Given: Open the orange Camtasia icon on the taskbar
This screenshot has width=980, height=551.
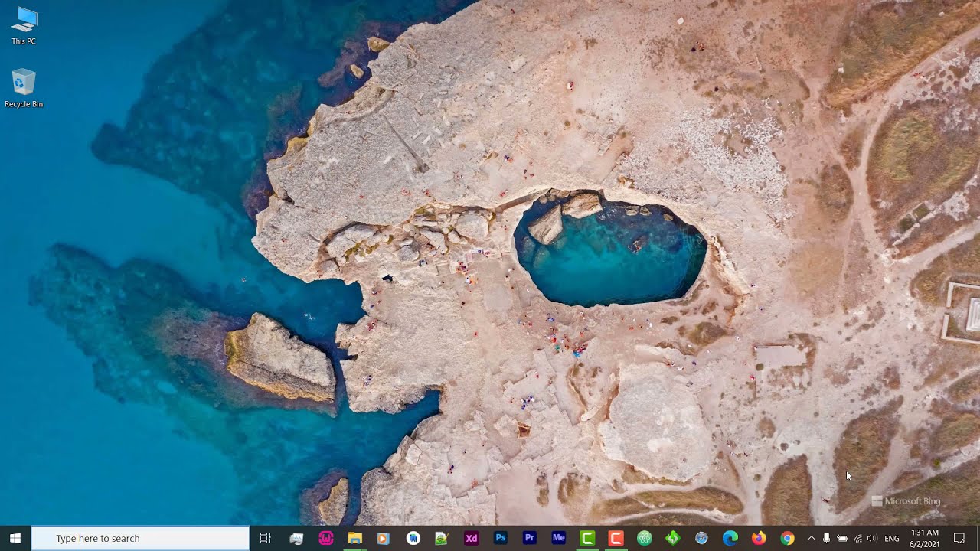Looking at the screenshot, I should tap(616, 538).
